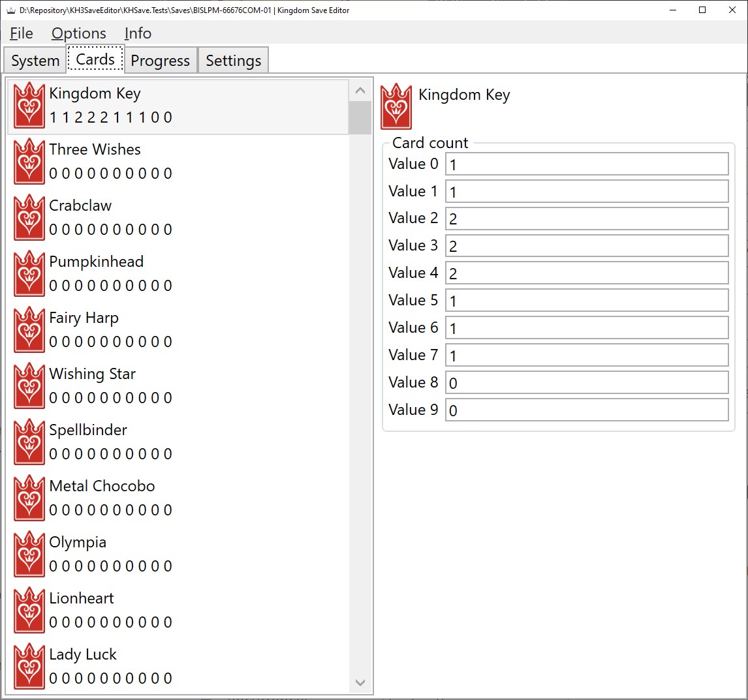
Task: Focus the Value 4 input field
Action: coord(587,273)
